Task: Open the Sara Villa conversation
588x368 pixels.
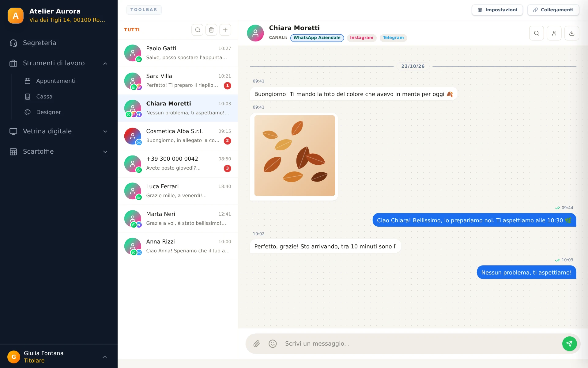Action: [178, 81]
